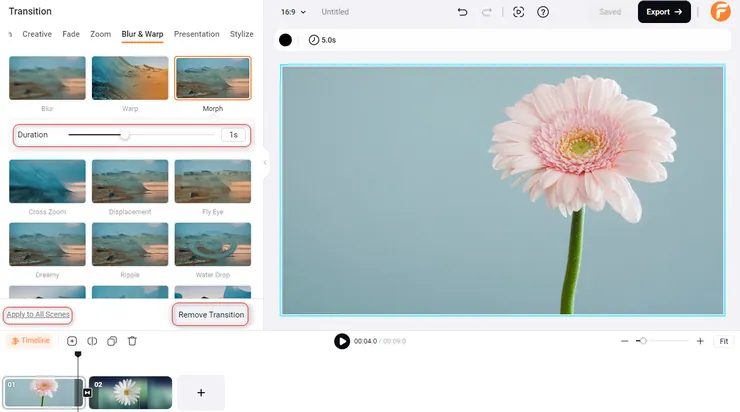Open the help question mark icon
740x412 pixels.
[543, 12]
